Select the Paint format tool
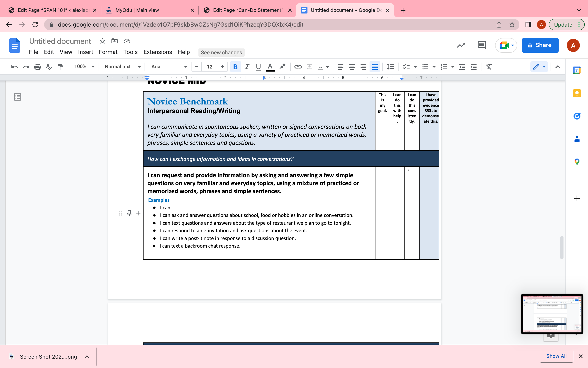Screen dimensions: 588x368 [60, 67]
